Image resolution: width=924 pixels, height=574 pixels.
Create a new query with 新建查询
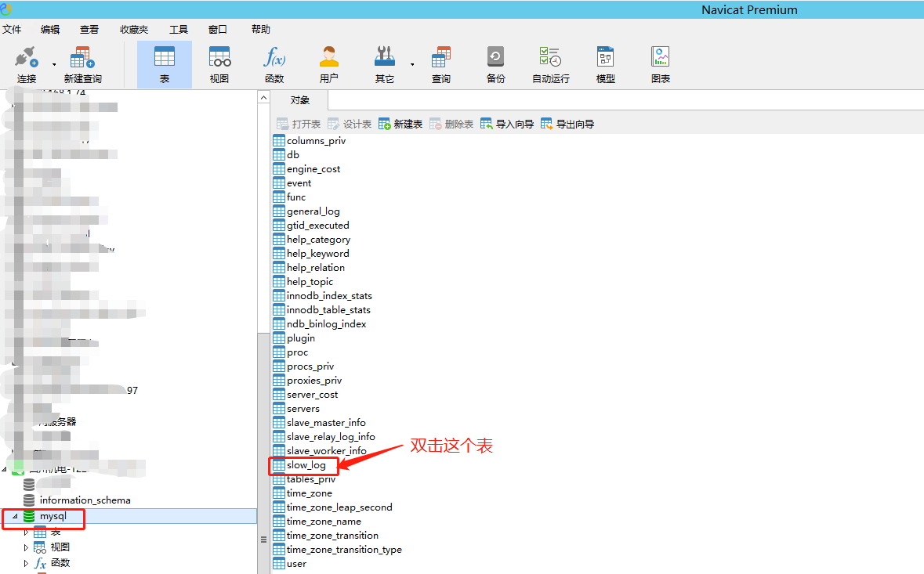click(x=82, y=65)
